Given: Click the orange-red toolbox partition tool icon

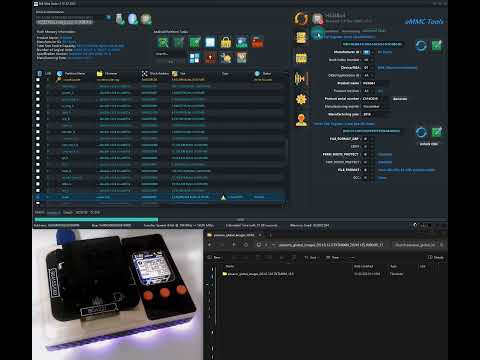Looking at the screenshot, I should point(257,42).
